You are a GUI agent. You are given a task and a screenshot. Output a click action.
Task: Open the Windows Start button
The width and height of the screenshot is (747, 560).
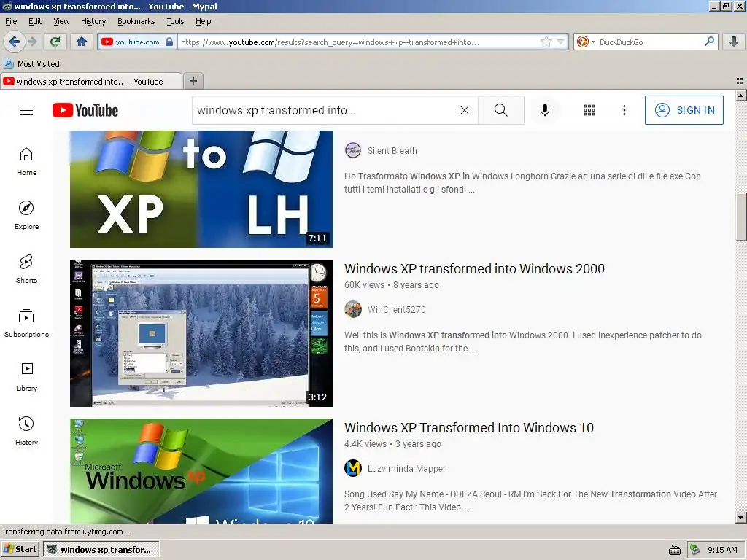click(20, 549)
